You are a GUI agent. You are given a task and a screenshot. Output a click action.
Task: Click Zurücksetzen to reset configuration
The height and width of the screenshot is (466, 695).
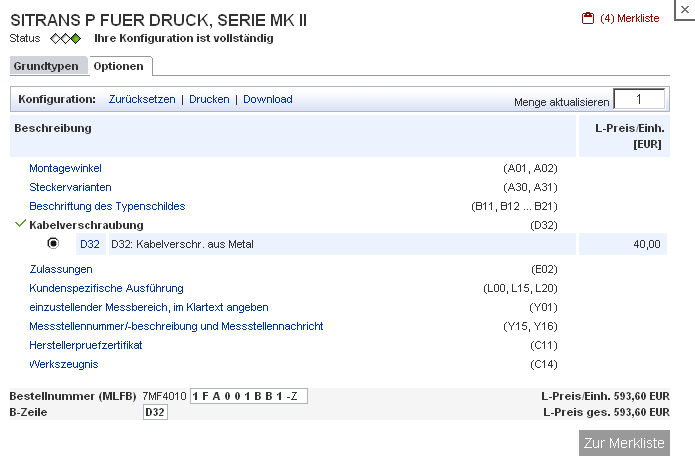[142, 99]
